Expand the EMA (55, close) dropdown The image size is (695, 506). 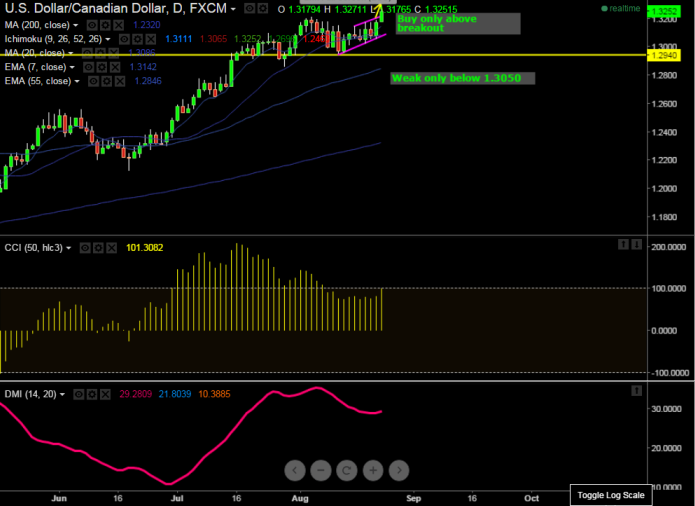(77, 82)
